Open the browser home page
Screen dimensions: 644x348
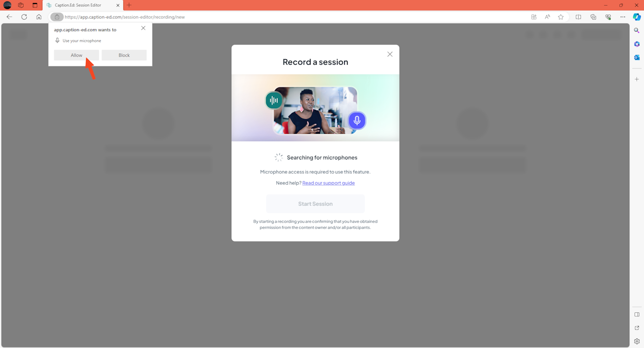[x=39, y=17]
